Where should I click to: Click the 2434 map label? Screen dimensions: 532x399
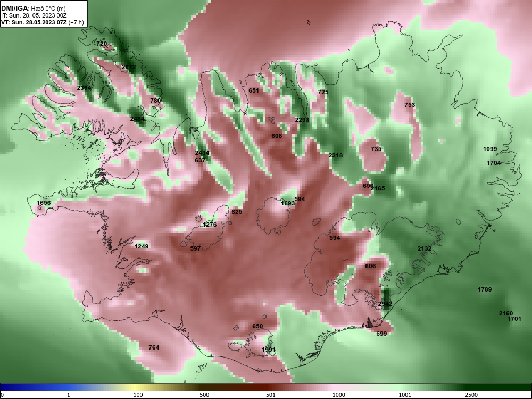(x=202, y=153)
